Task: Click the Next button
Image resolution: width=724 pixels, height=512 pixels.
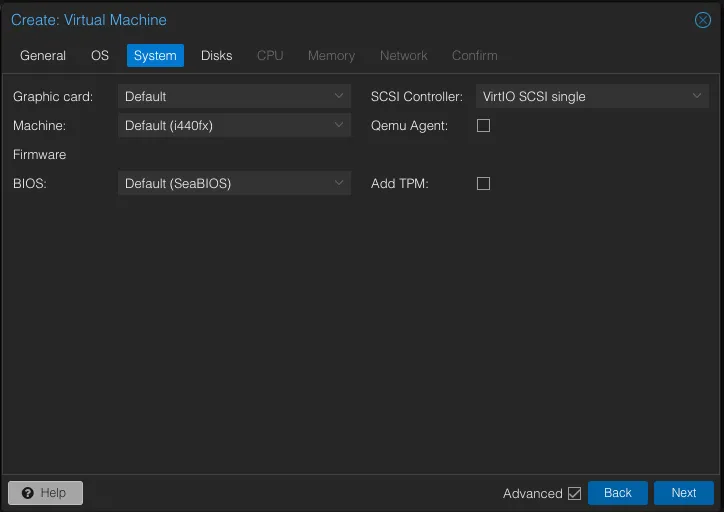Action: (x=683, y=493)
